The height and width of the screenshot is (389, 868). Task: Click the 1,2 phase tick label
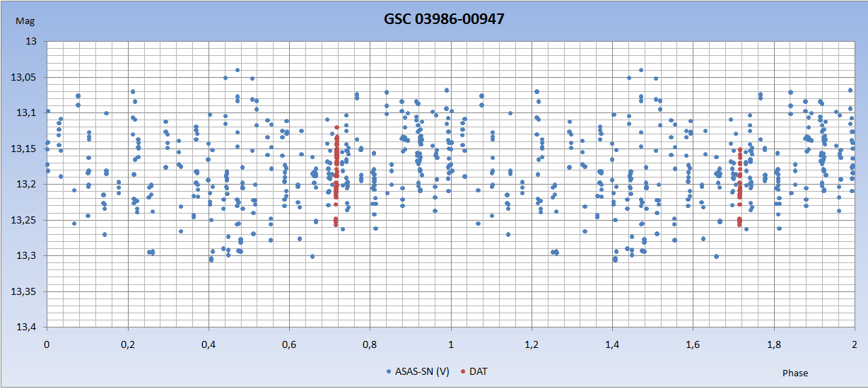[532, 344]
